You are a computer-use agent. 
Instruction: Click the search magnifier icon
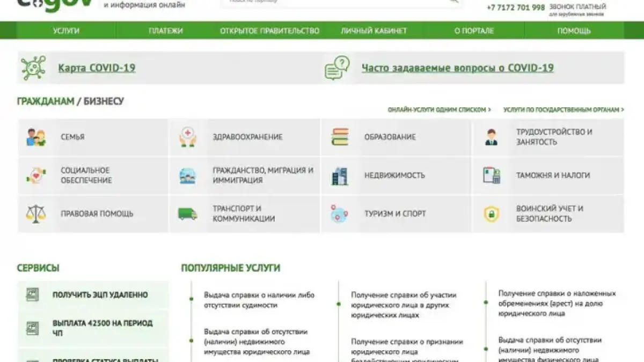tap(454, 2)
